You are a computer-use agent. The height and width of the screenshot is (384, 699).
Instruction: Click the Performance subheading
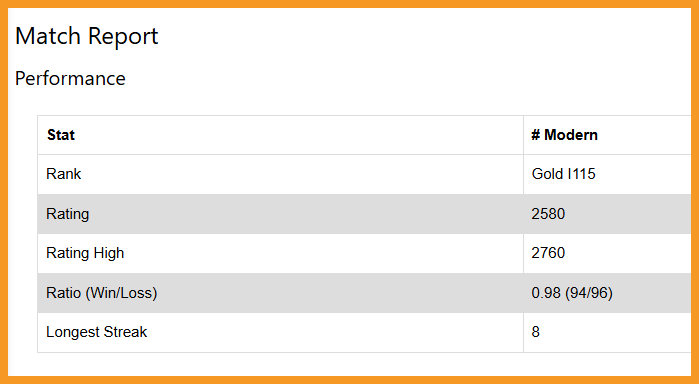tap(70, 78)
